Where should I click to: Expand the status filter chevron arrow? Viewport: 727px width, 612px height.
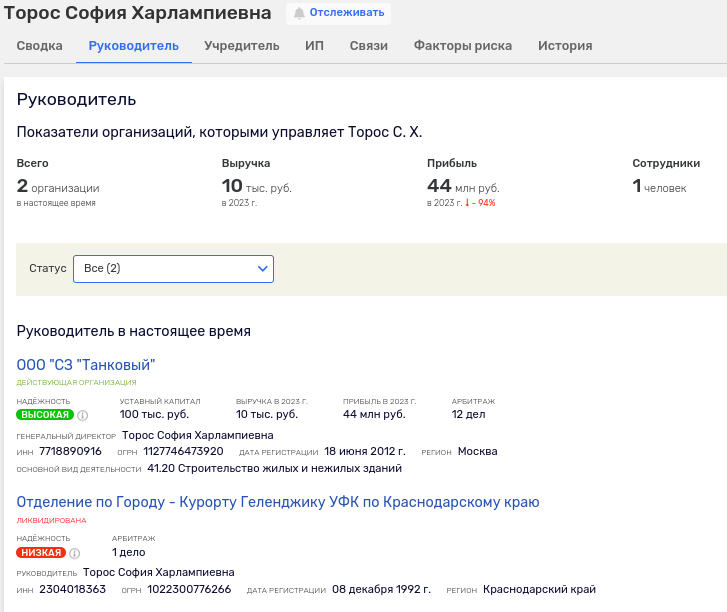coord(262,268)
